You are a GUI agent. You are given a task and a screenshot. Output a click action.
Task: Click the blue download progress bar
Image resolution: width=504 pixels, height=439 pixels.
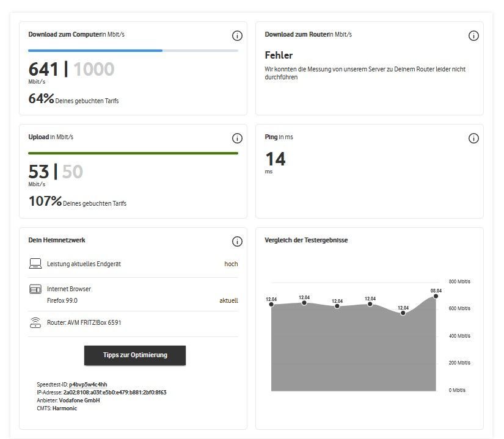point(95,50)
